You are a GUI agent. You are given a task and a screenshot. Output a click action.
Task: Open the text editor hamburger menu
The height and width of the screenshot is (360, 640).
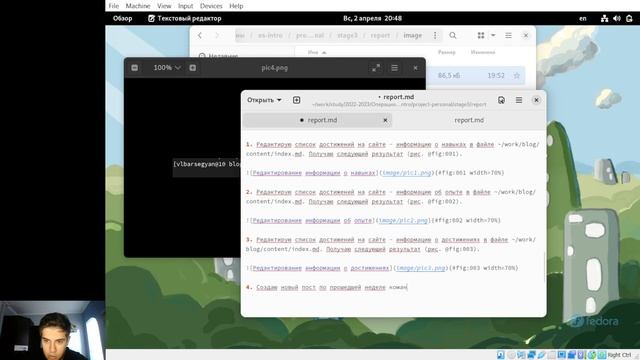519,100
